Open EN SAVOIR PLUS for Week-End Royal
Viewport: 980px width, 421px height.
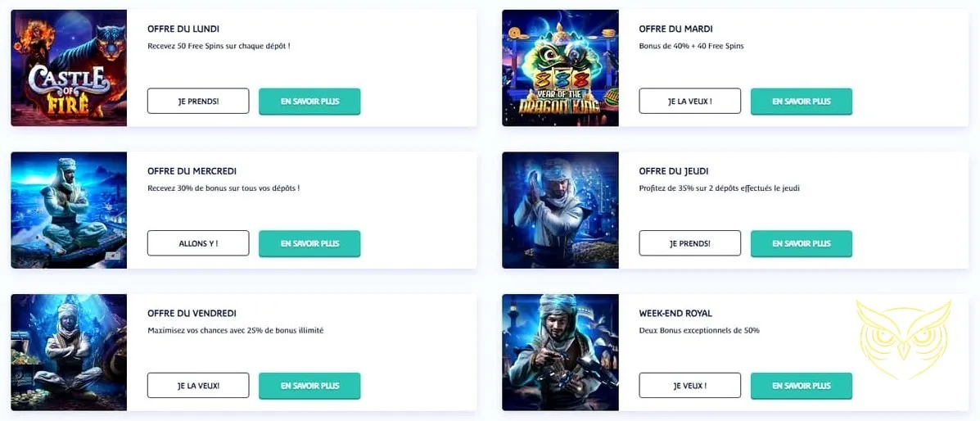click(802, 386)
